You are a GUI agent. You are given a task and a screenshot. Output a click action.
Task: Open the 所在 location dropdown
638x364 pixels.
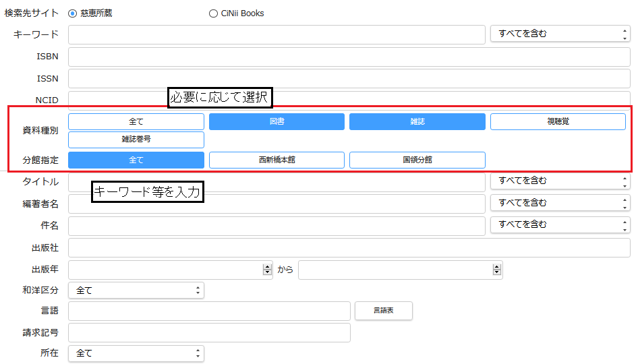pyautogui.click(x=136, y=353)
